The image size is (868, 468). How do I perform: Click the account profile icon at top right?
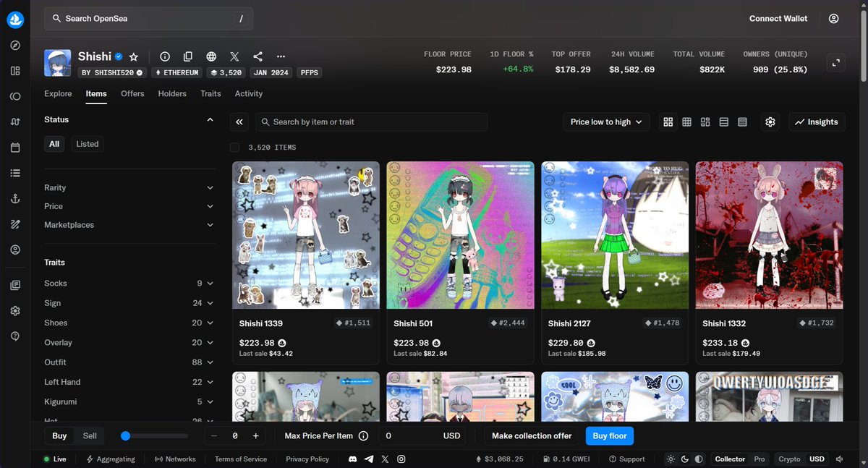click(x=834, y=19)
